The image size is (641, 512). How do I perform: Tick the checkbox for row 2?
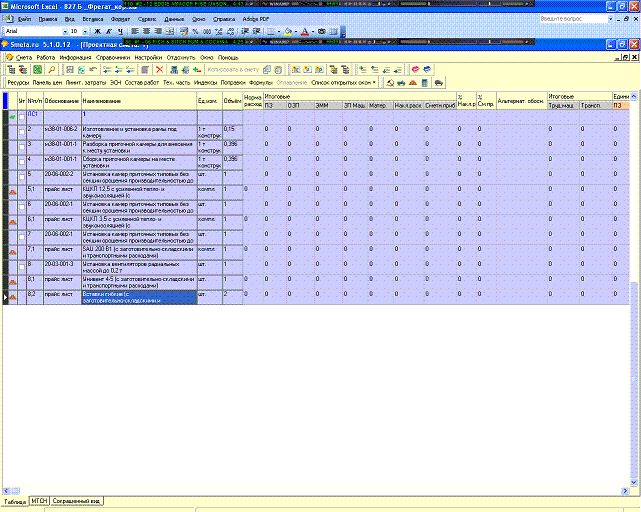21,130
